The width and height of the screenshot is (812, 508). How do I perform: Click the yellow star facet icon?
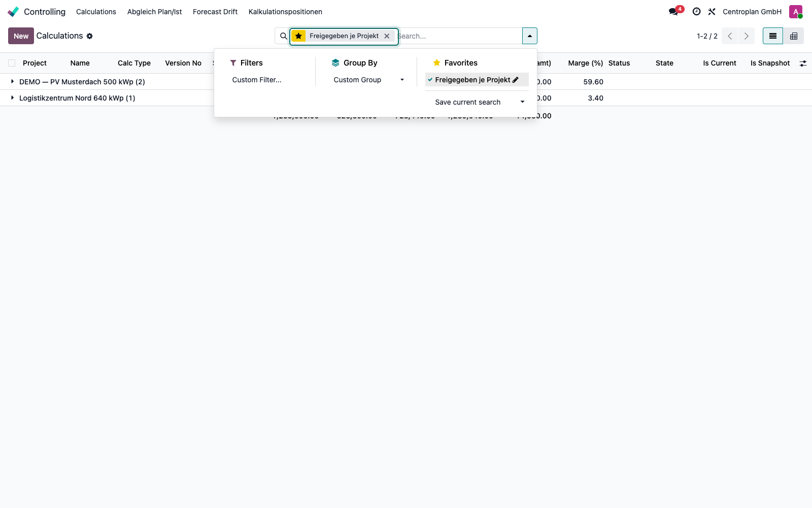(x=298, y=36)
